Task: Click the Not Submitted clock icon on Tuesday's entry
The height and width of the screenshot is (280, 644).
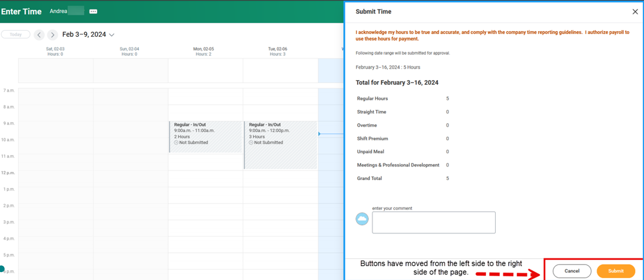Action: click(x=252, y=142)
